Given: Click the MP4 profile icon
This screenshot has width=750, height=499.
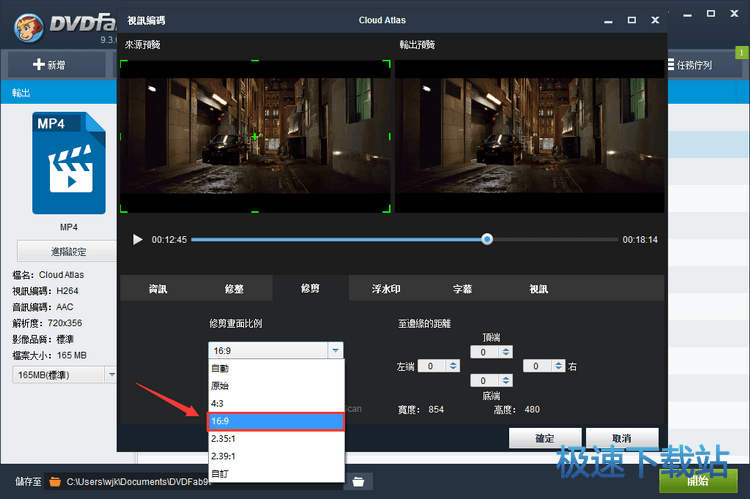Looking at the screenshot, I should point(69,163).
